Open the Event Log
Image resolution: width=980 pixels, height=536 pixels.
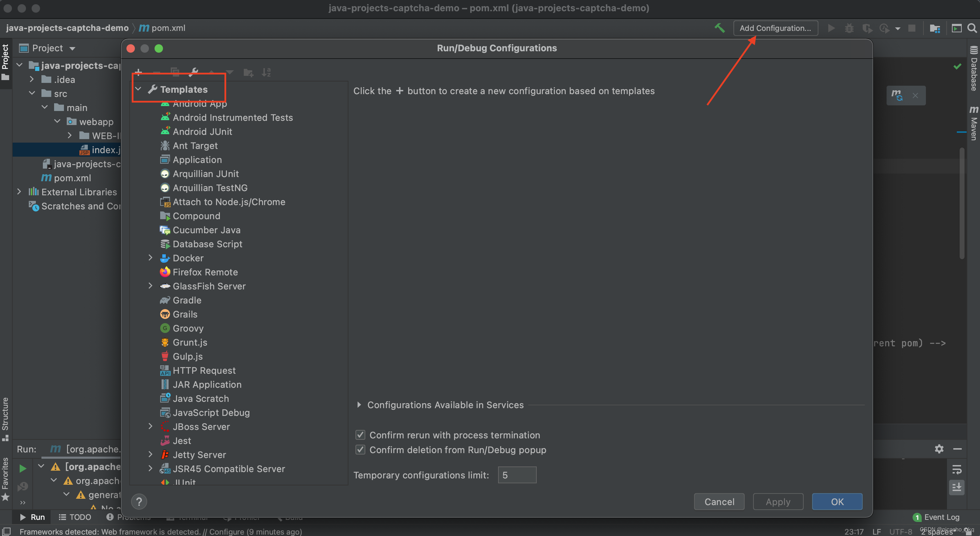point(936,517)
